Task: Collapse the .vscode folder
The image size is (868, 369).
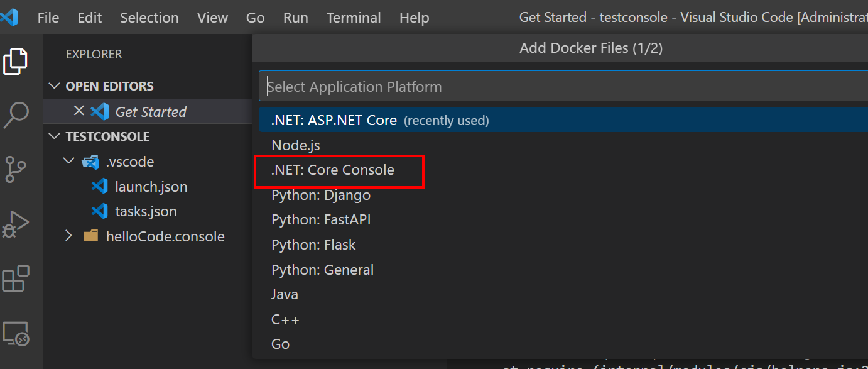Action: pos(69,162)
